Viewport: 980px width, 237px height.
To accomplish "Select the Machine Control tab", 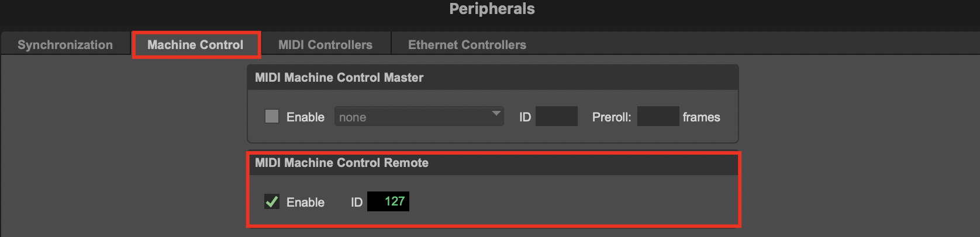I will tap(195, 45).
